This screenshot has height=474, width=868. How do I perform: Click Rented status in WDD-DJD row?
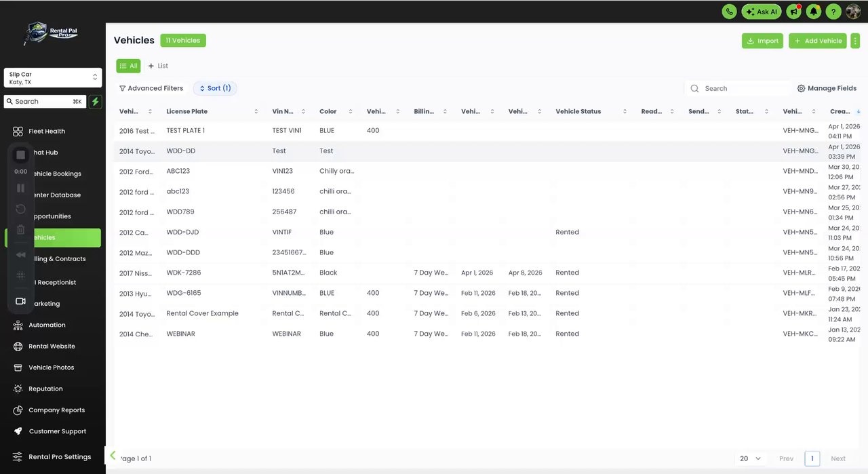click(x=567, y=232)
